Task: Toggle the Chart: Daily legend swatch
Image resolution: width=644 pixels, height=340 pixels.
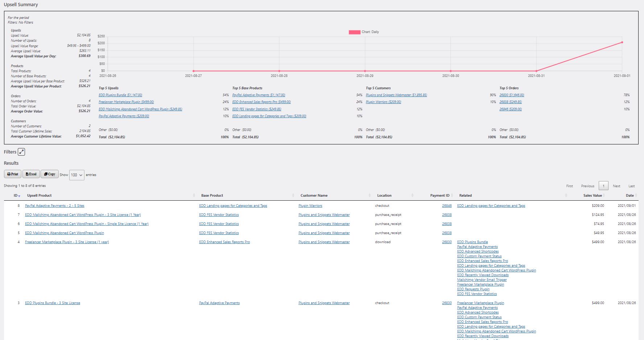Action: click(354, 32)
